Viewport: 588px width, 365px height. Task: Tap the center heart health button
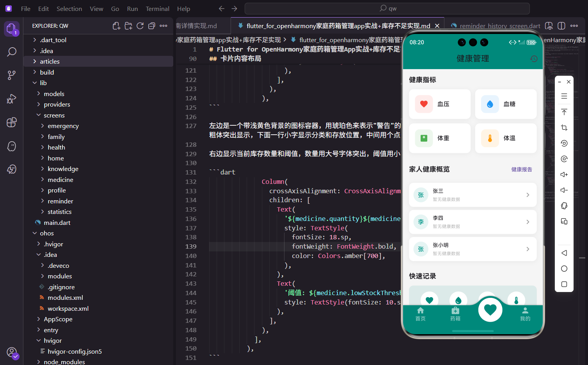(490, 310)
